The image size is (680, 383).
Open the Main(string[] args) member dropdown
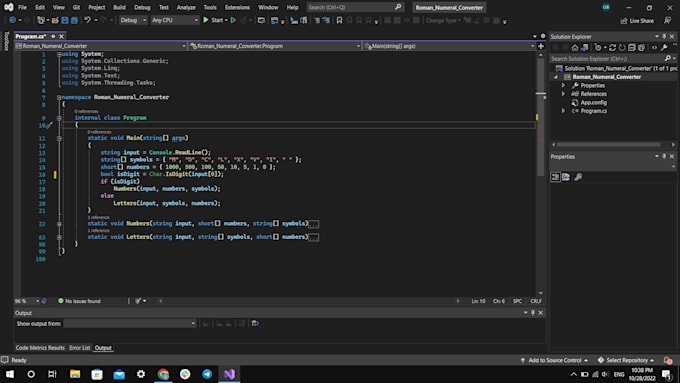tap(449, 46)
